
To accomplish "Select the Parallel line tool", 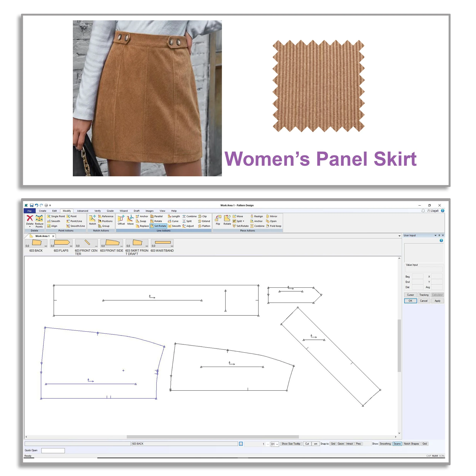I will (157, 216).
